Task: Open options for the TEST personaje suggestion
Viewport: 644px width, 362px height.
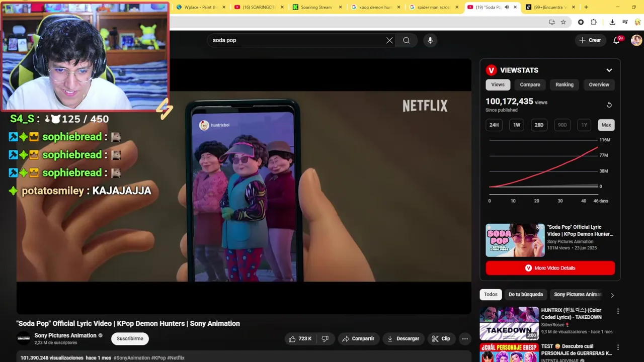Action: click(x=618, y=347)
